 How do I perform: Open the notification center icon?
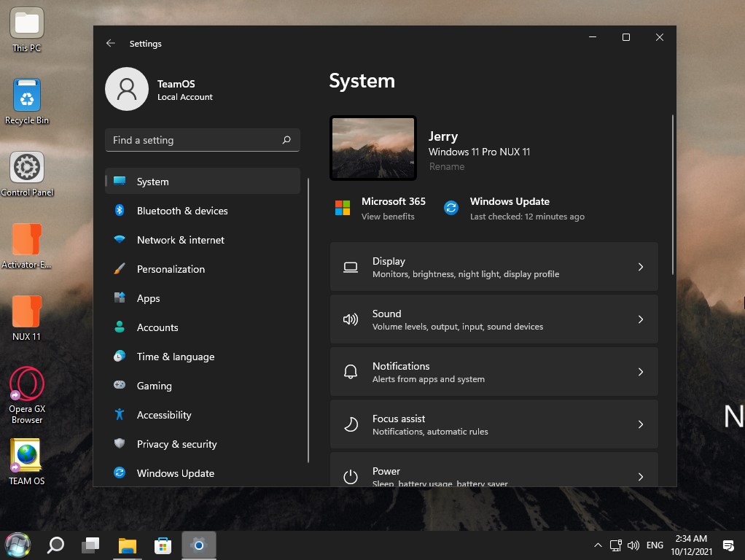click(x=728, y=545)
